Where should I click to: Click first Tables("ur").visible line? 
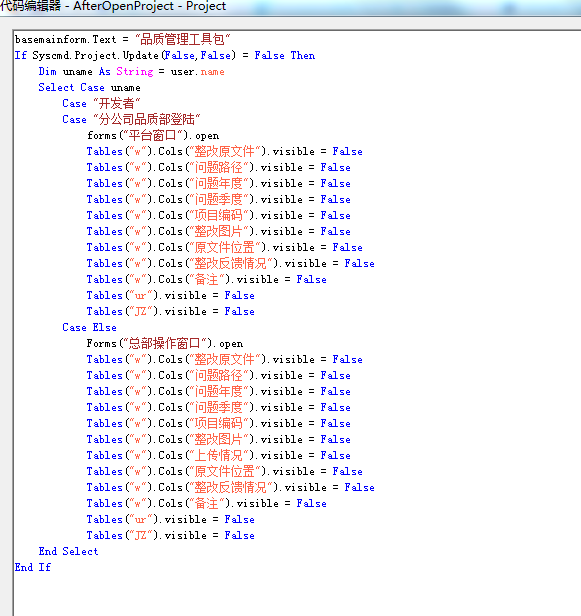point(170,295)
